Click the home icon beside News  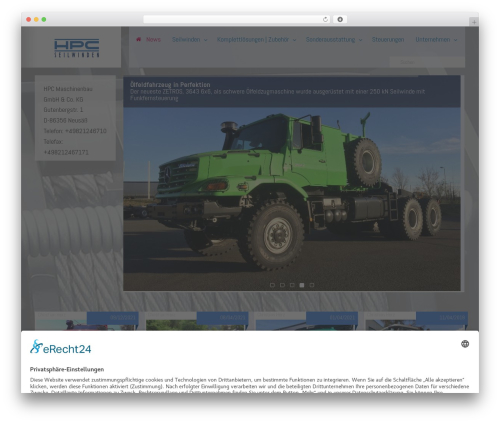pos(139,39)
